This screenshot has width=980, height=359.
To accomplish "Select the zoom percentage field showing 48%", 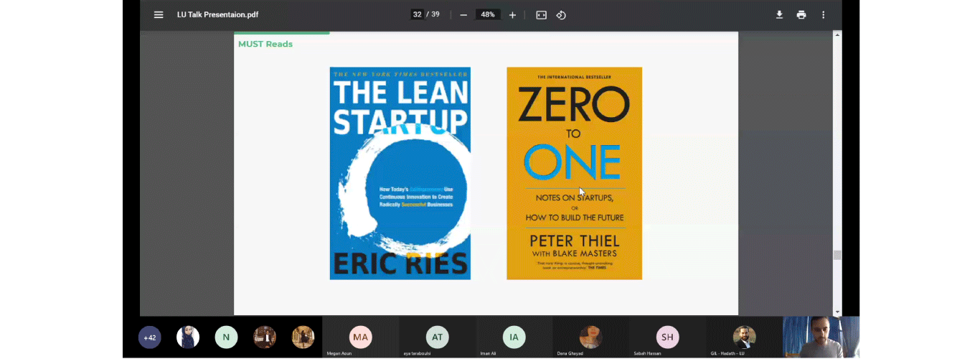I will [x=488, y=14].
